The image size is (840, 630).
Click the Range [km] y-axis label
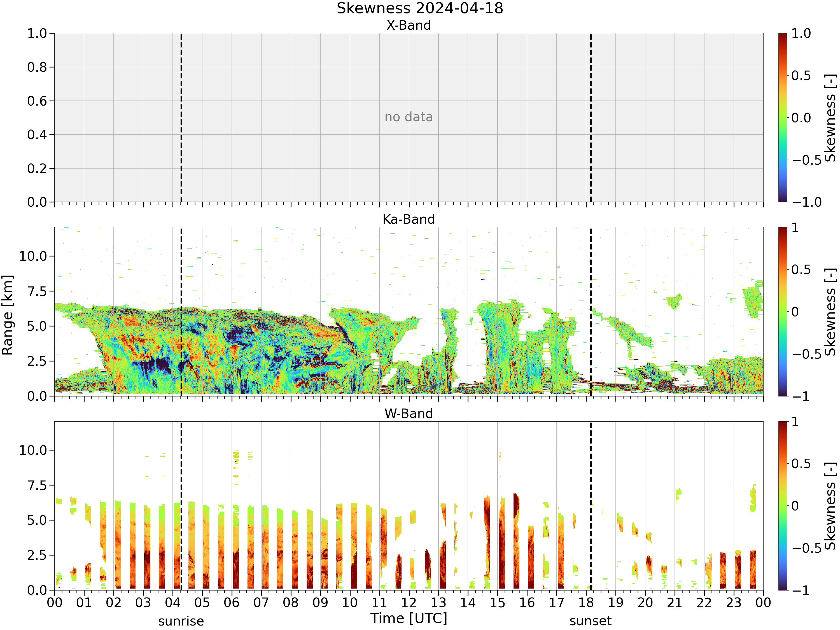click(x=8, y=315)
